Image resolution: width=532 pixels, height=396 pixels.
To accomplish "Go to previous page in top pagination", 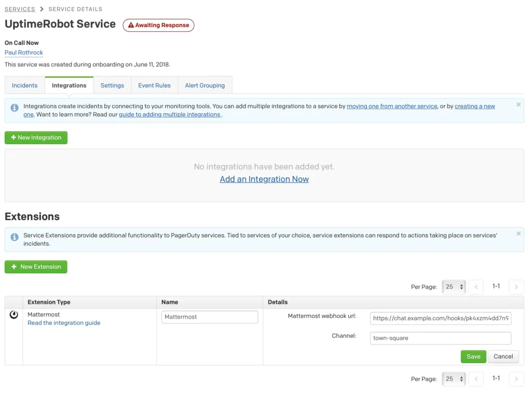I will pyautogui.click(x=476, y=287).
